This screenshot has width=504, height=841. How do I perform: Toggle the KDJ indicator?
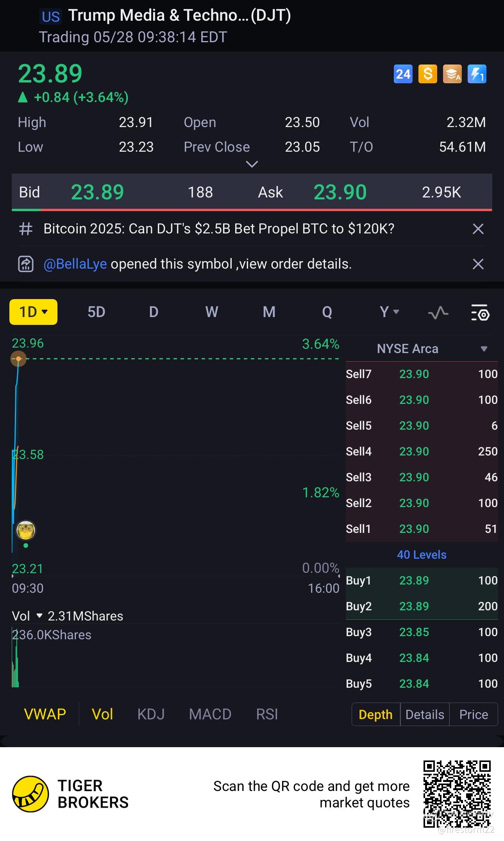(151, 714)
